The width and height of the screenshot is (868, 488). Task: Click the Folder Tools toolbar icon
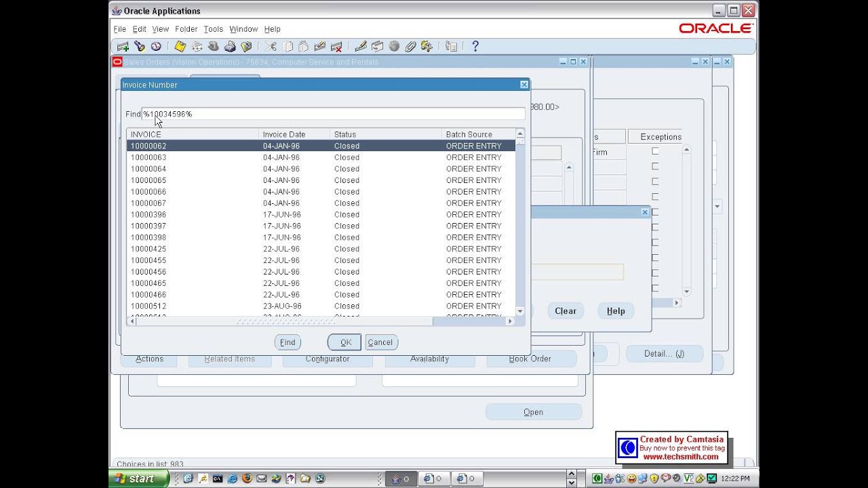click(x=427, y=46)
